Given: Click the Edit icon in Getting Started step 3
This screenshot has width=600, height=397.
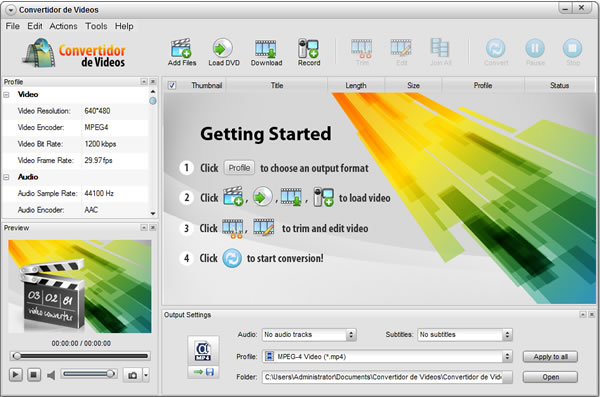Looking at the screenshot, I should coord(264,227).
